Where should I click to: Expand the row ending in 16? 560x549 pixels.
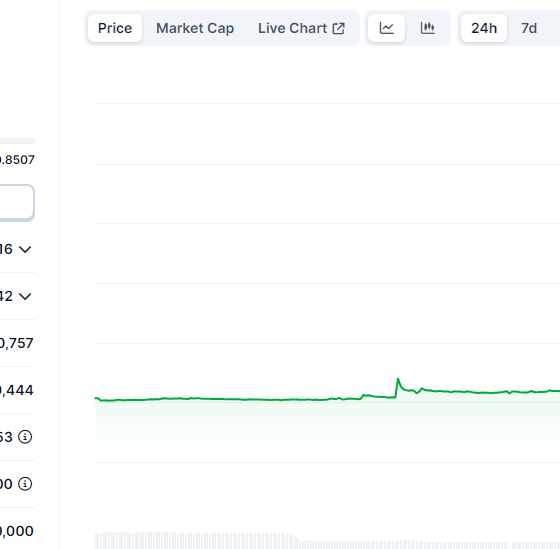point(25,249)
